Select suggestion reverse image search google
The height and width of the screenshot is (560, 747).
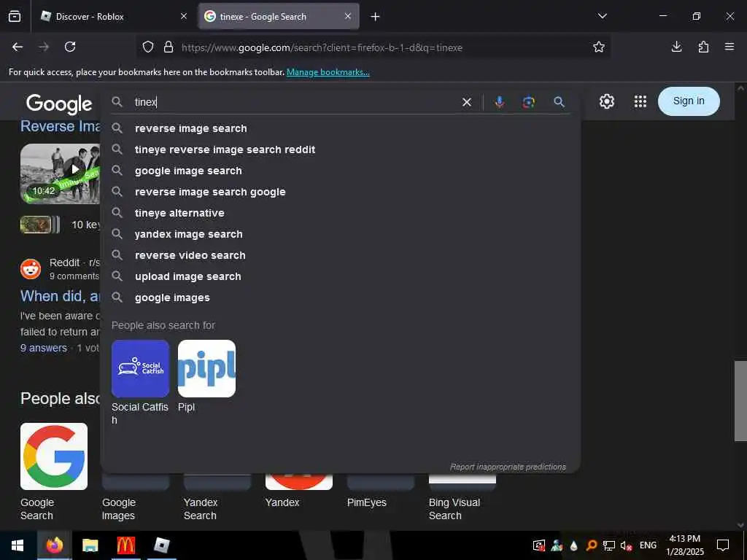click(341, 192)
